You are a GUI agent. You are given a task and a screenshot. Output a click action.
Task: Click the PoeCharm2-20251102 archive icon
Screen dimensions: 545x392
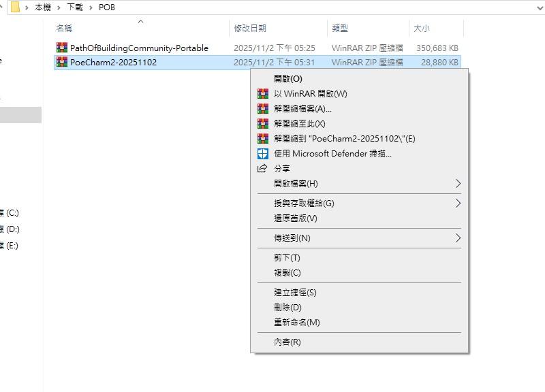[62, 62]
